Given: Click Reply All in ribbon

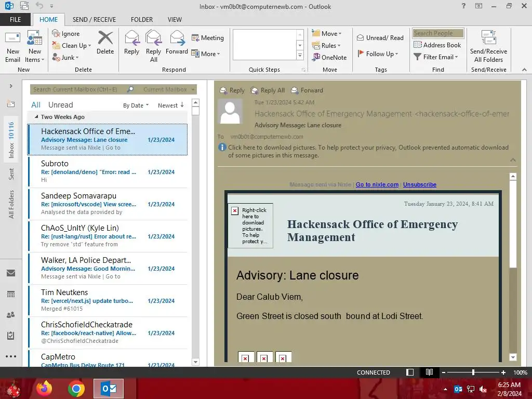Looking at the screenshot, I should tap(153, 47).
